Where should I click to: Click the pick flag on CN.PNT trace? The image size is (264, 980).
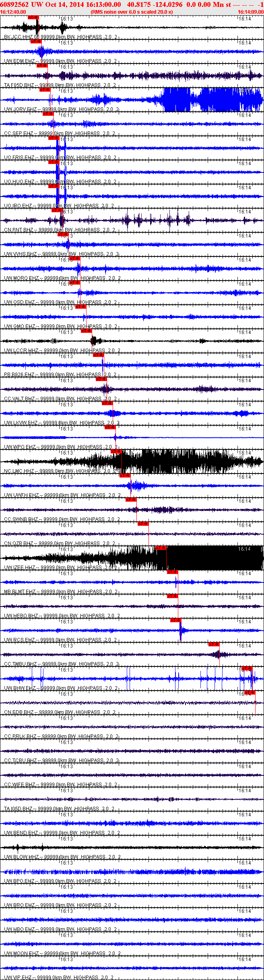[57, 210]
